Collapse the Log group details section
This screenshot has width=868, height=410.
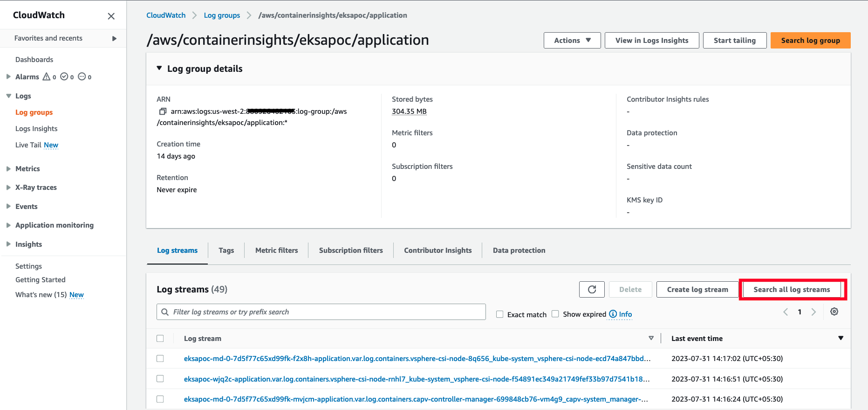click(159, 69)
